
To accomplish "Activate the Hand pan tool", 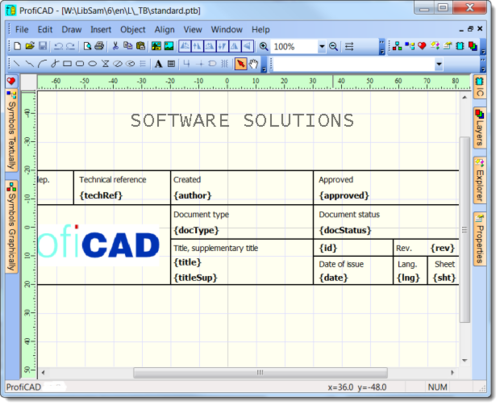I will pyautogui.click(x=254, y=64).
